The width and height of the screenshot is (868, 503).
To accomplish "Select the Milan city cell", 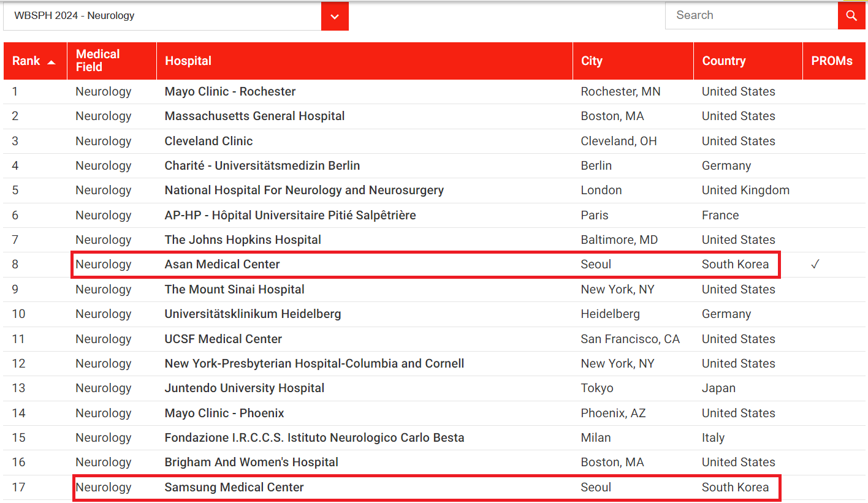I will 595,437.
